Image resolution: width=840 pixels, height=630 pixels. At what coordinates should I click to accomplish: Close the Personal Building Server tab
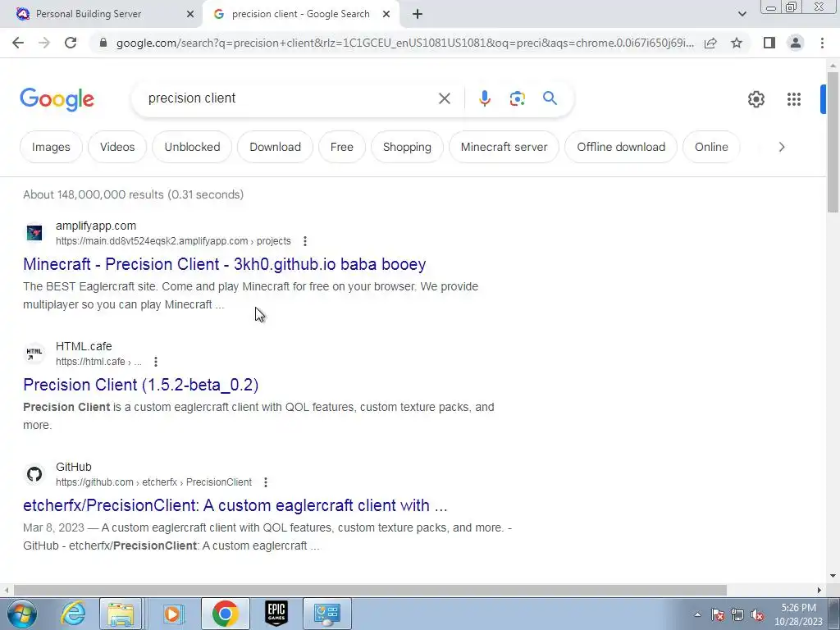point(190,15)
